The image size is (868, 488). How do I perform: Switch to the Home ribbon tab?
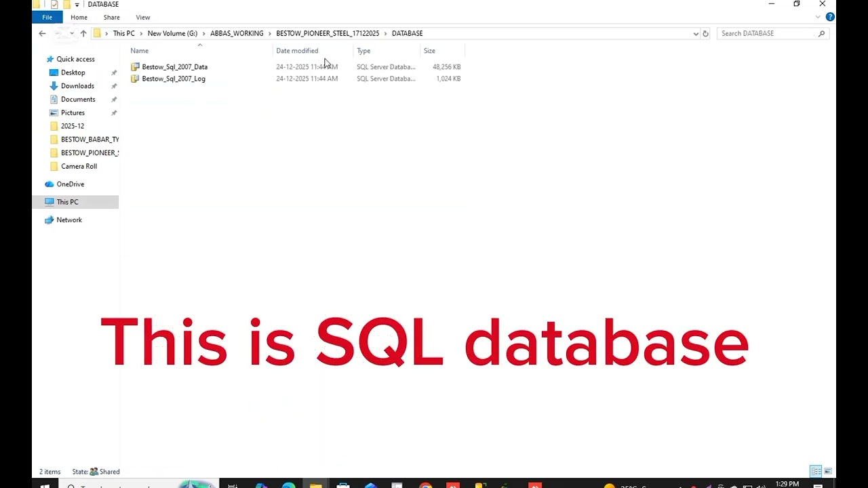(x=79, y=17)
